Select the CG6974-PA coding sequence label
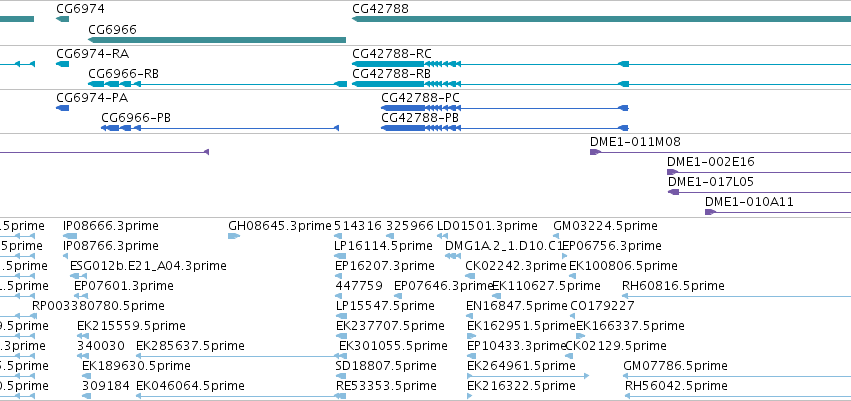 pyautogui.click(x=92, y=98)
